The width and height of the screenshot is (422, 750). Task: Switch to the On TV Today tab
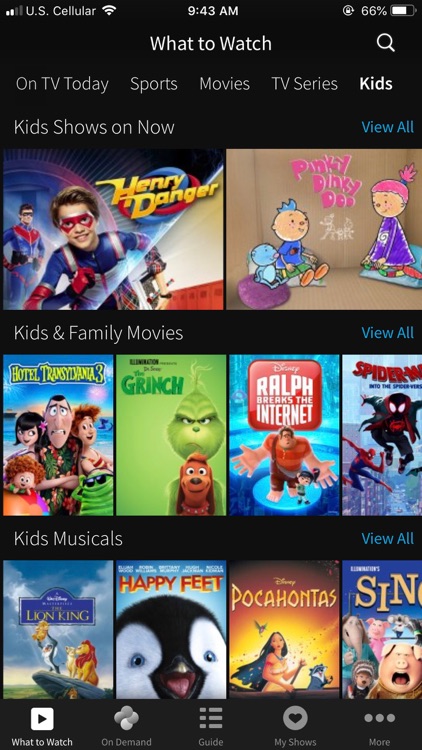pos(62,84)
